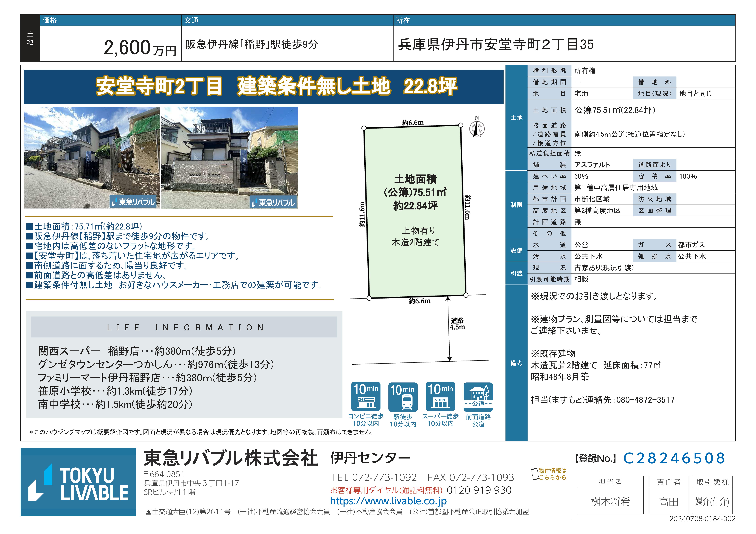Click the LIFE INFORMATION header bar
The image size is (756, 534).
click(184, 327)
